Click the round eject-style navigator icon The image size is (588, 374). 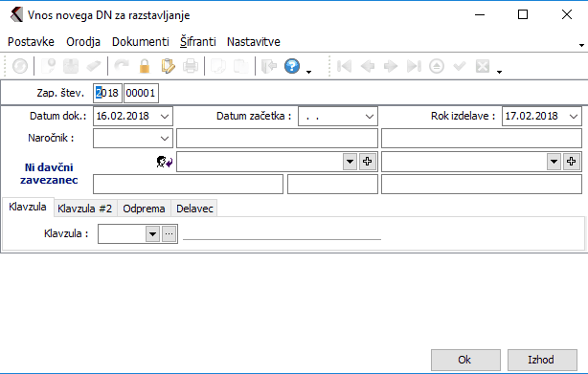[x=437, y=66]
